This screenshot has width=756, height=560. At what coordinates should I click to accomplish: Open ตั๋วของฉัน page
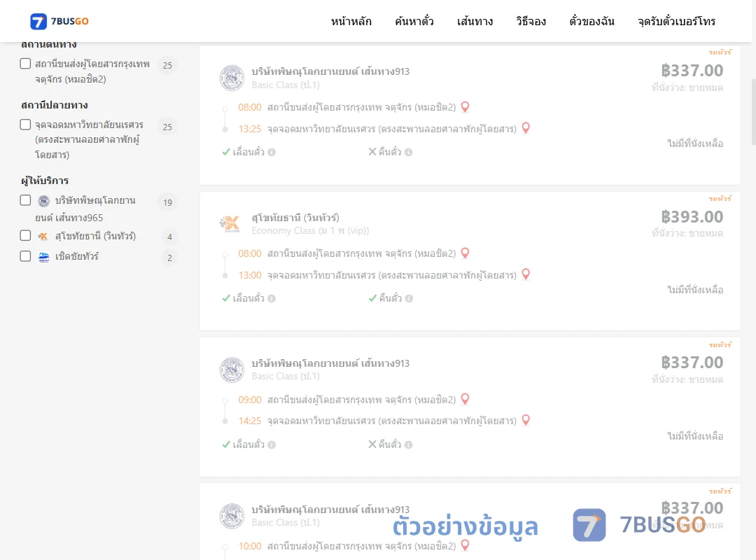coord(591,21)
